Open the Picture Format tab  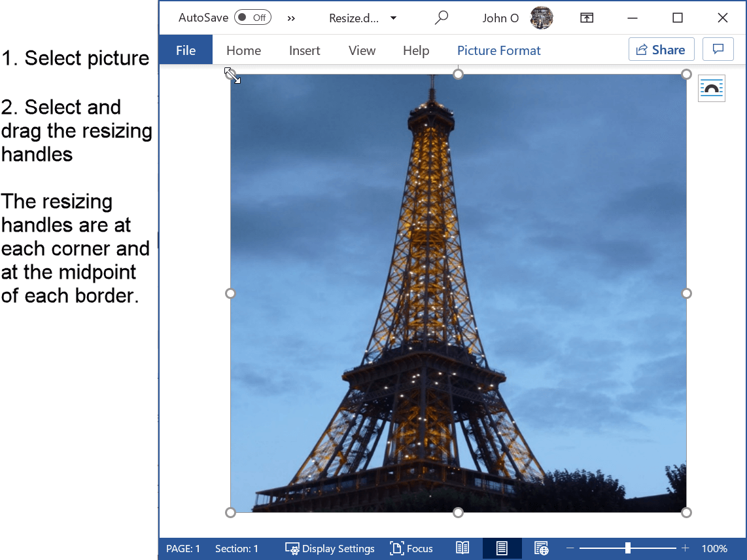click(x=499, y=50)
